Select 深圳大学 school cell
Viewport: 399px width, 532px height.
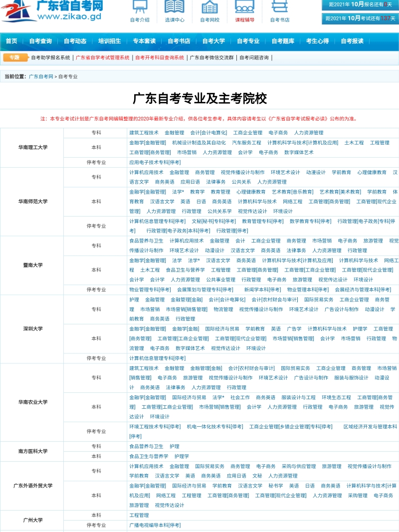(x=32, y=329)
